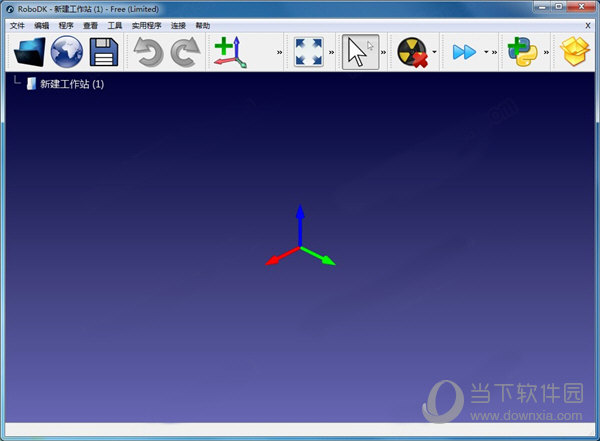This screenshot has height=441, width=600.
Task: Click the yellow package export icon
Action: point(575,52)
